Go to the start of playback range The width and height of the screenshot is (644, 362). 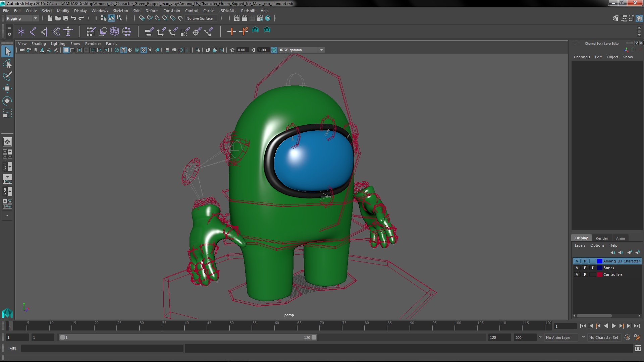click(583, 326)
